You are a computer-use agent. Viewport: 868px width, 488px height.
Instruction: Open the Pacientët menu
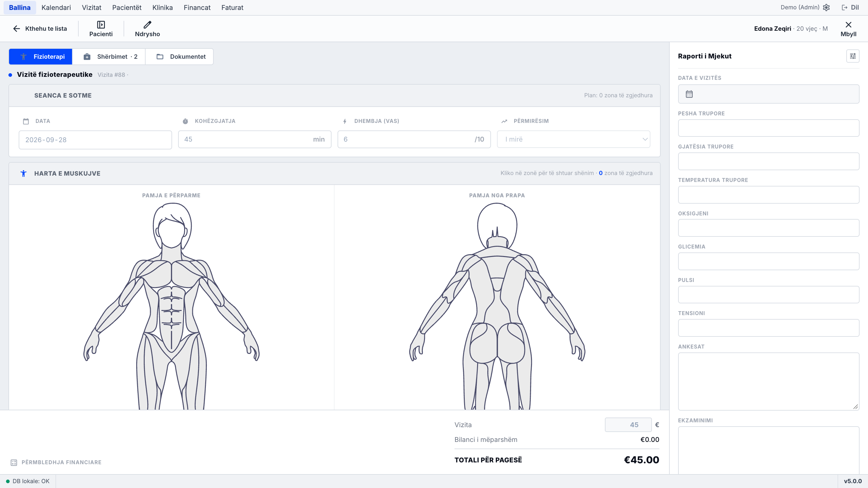127,8
